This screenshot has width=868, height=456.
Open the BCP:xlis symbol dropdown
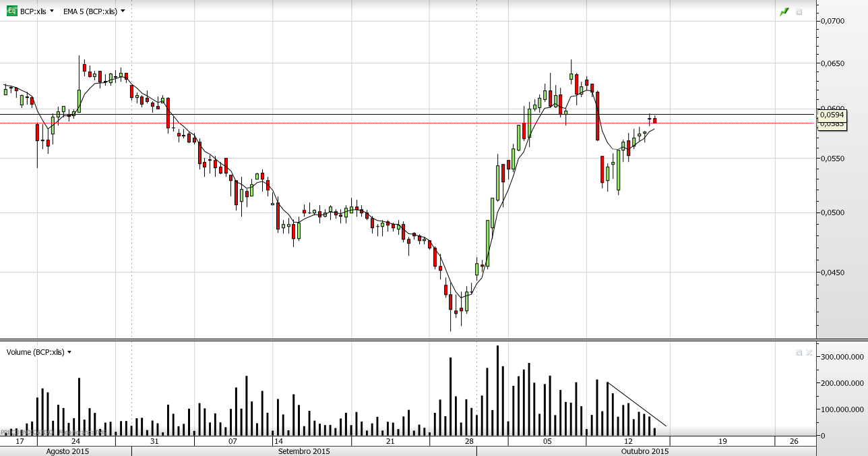tap(37, 11)
